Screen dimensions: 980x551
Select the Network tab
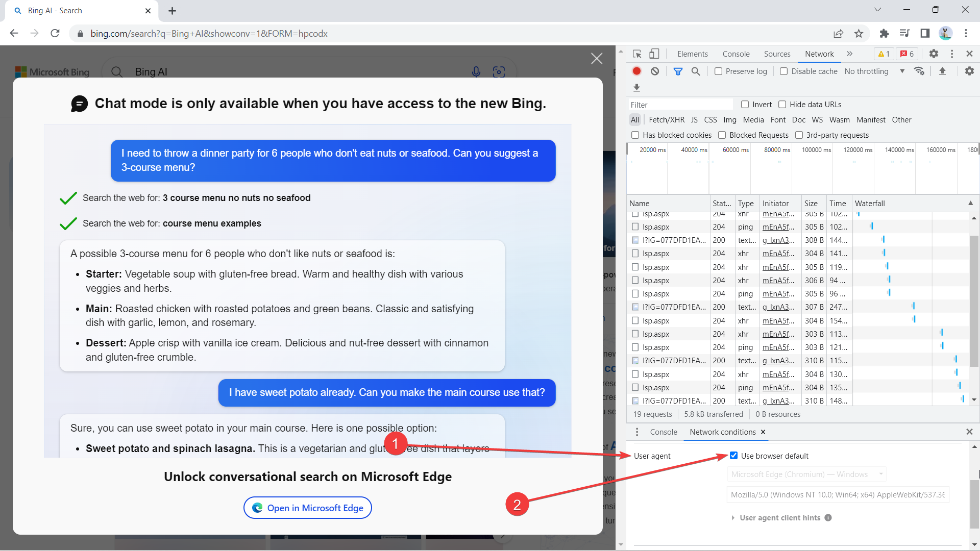(819, 54)
